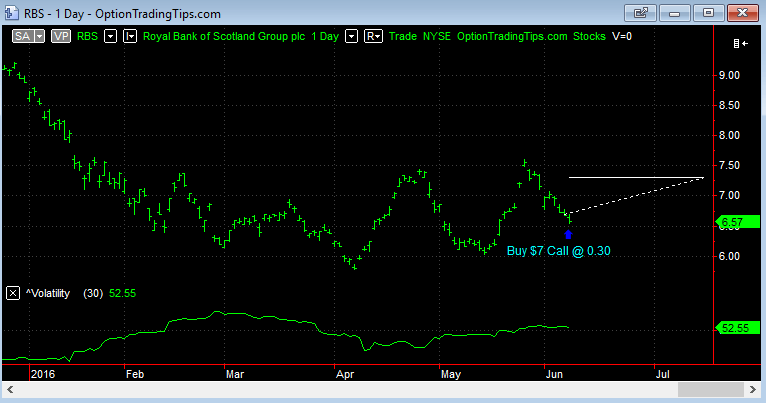Click the SA button in chart header
The image size is (766, 403).
pos(23,37)
